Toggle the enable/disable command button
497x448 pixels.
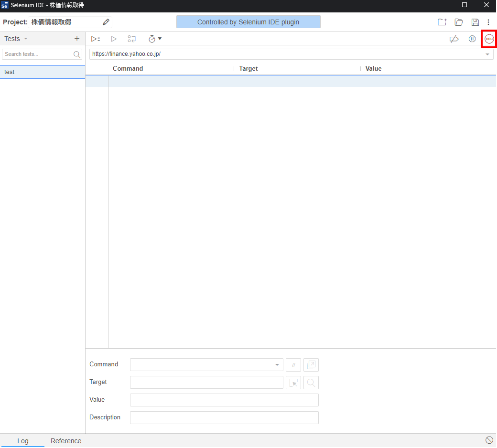click(x=293, y=365)
